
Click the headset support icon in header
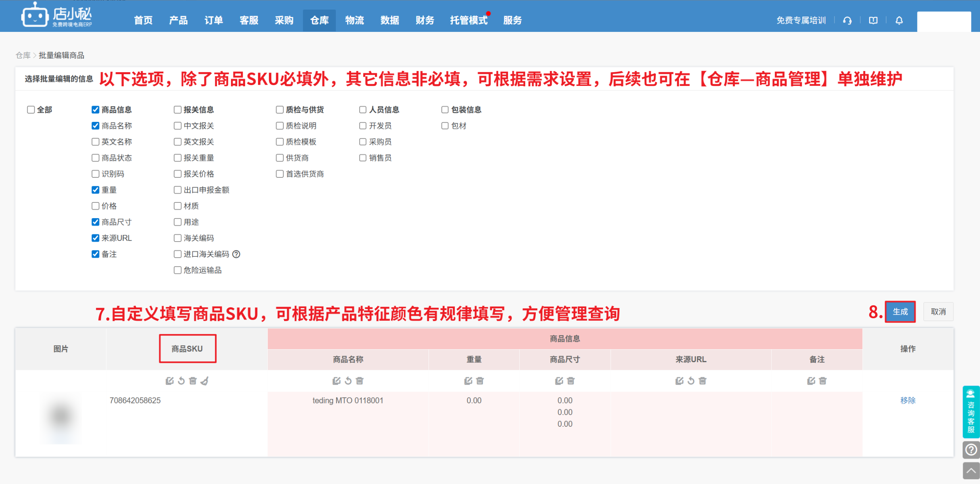click(x=847, y=21)
